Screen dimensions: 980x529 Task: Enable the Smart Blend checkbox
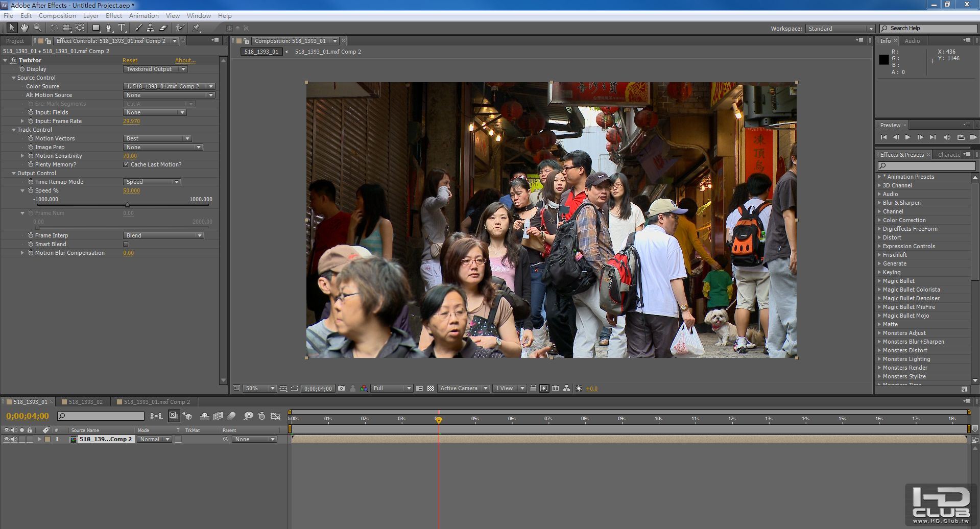point(126,244)
